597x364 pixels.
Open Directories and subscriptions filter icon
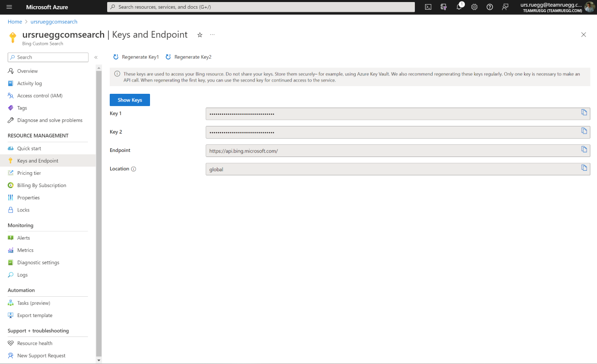(x=443, y=7)
